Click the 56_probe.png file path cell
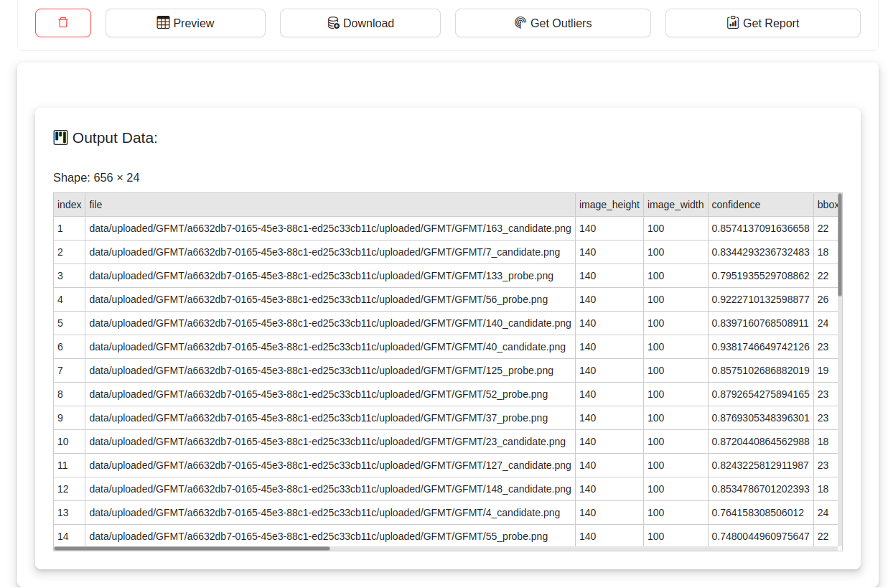Viewport: 888px width, 588px height. (318, 299)
